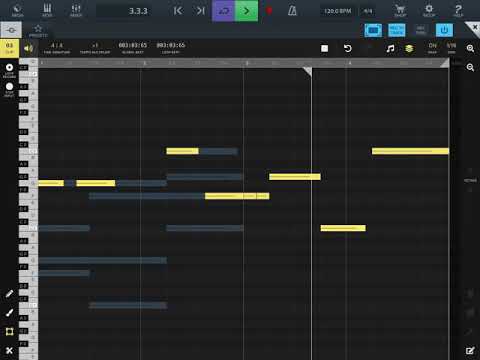The image size is (480, 360).
Task: Open the Mixer panel
Action: coord(76,10)
